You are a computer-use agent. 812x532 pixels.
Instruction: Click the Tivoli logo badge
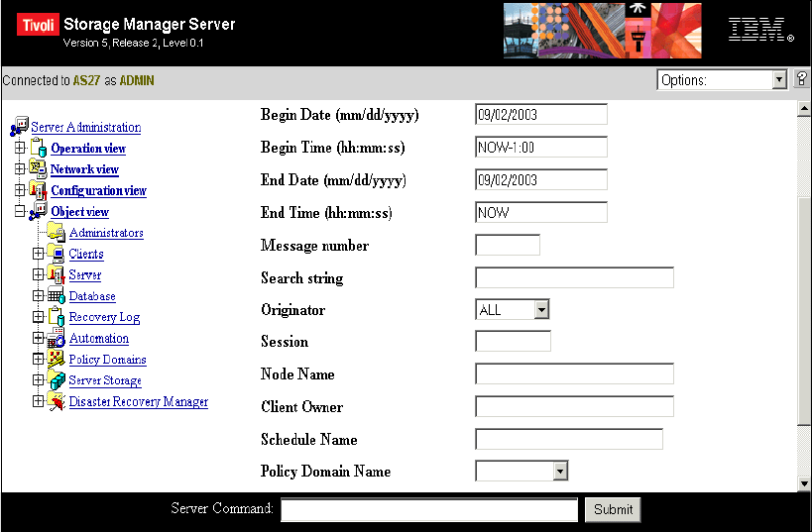38,25
